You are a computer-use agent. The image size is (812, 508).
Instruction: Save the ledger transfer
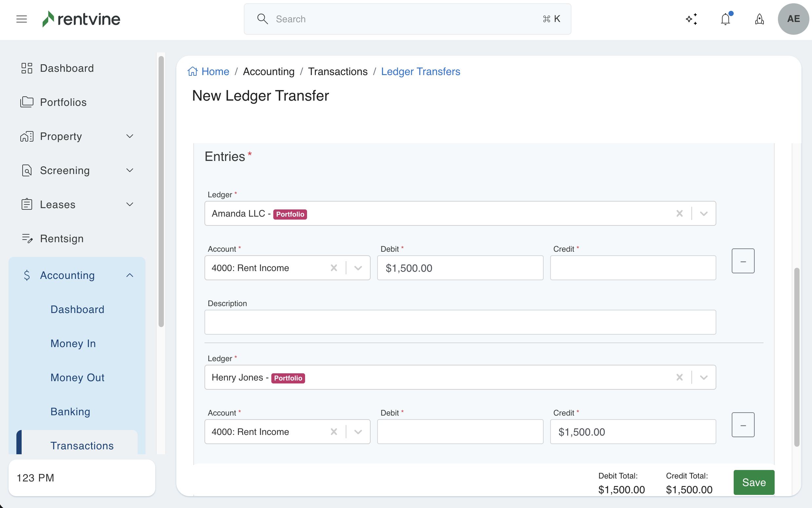(x=754, y=482)
